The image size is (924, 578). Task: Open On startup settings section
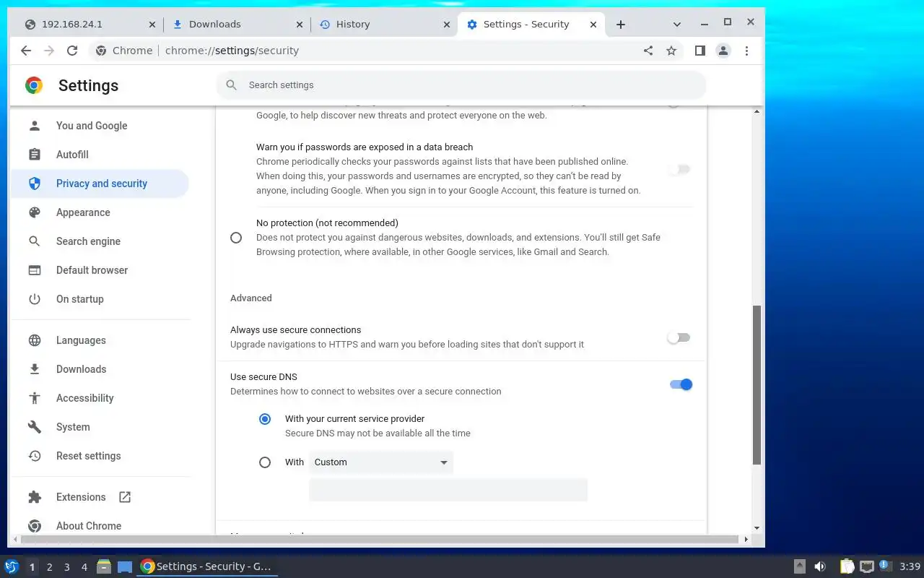[x=100, y=299]
